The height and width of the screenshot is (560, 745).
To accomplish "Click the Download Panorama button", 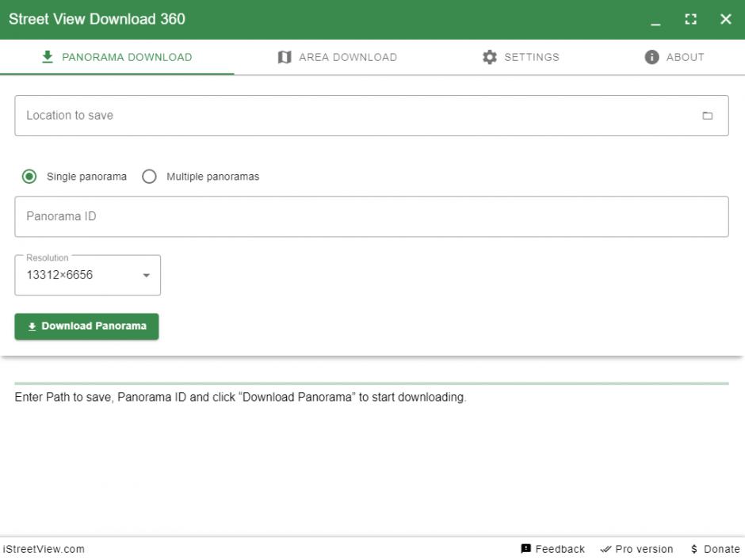I will click(86, 326).
